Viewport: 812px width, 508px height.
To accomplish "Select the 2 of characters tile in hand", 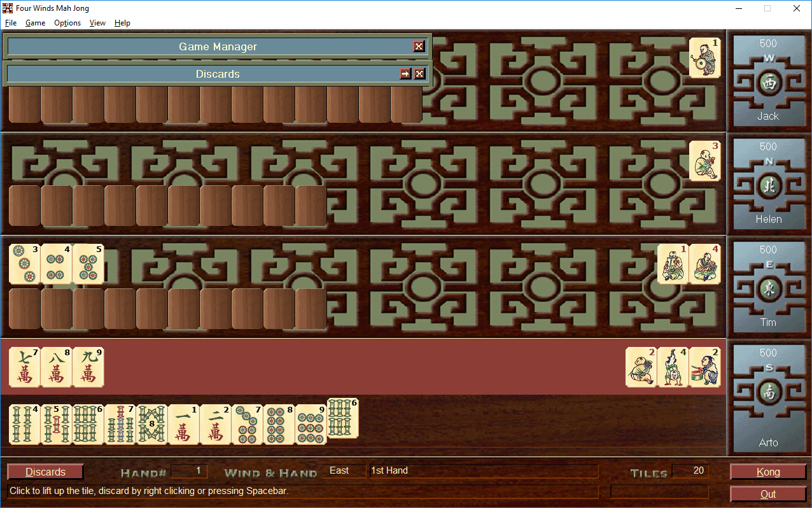I will point(216,425).
